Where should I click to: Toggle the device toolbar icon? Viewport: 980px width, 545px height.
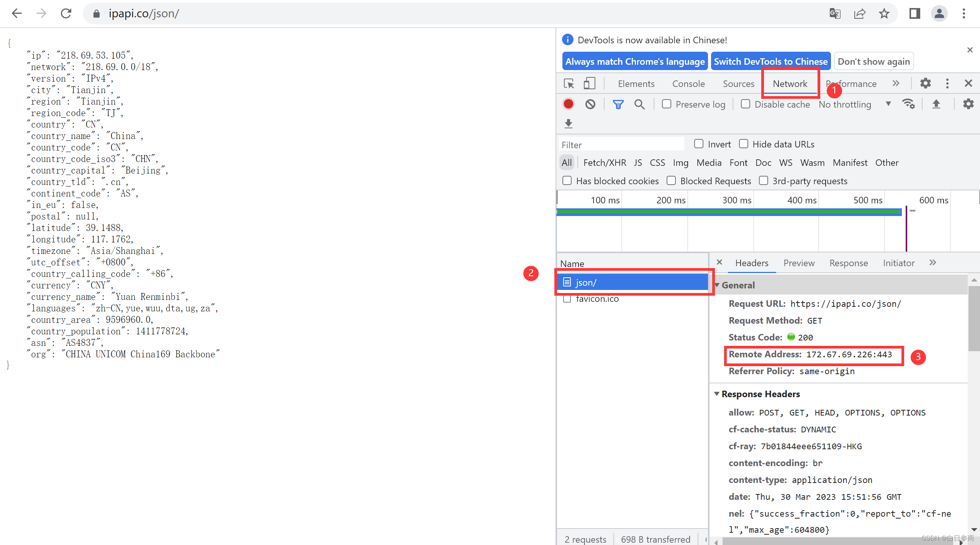pos(589,83)
